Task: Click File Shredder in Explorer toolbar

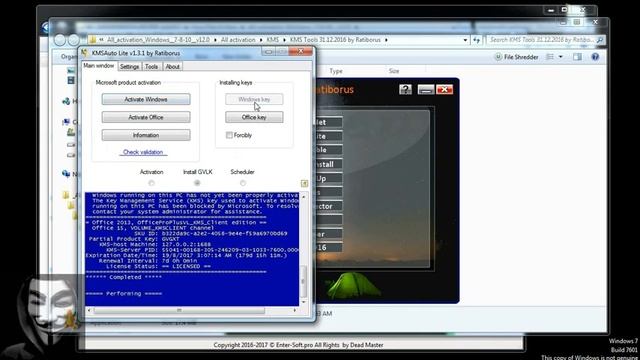Action: [517, 57]
